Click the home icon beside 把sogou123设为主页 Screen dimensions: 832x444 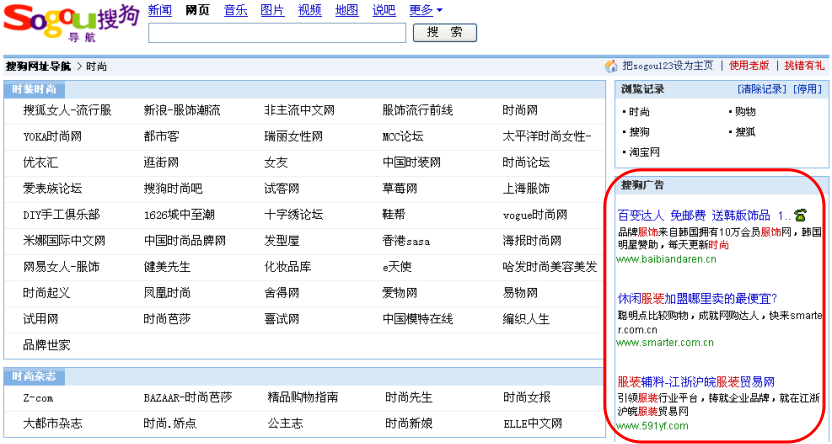click(611, 66)
